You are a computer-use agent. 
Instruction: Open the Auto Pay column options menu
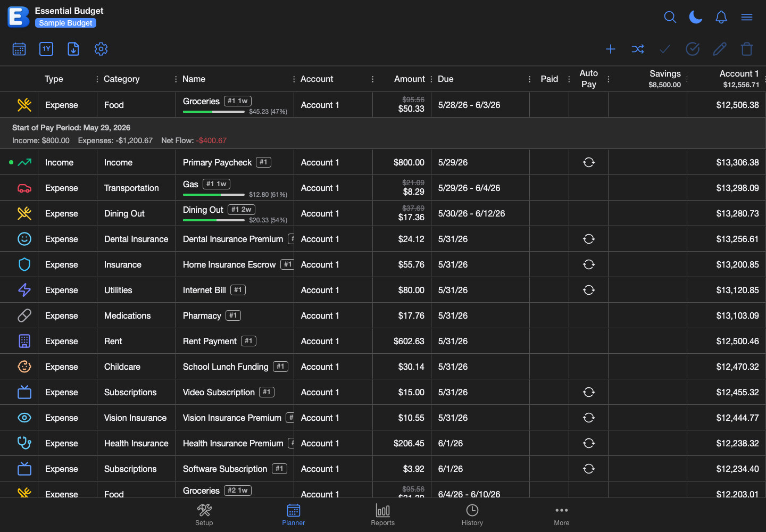click(x=608, y=79)
